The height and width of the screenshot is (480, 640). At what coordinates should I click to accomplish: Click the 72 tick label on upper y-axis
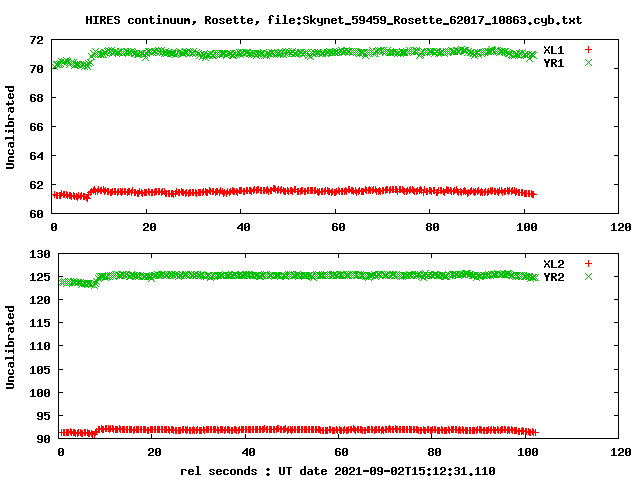click(36, 40)
